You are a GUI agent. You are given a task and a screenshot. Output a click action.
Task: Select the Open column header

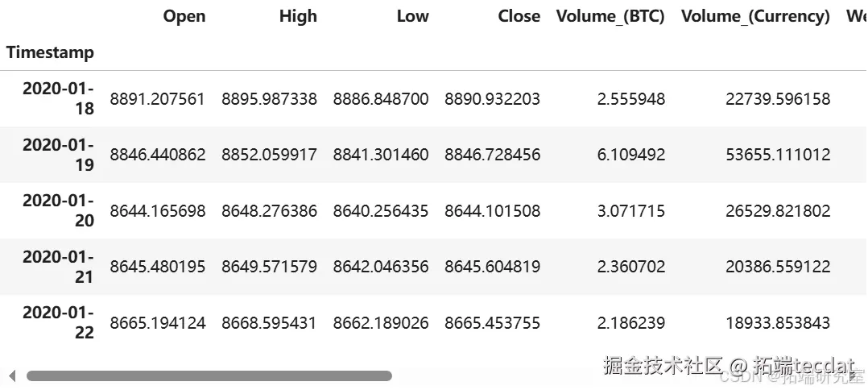[x=184, y=16]
